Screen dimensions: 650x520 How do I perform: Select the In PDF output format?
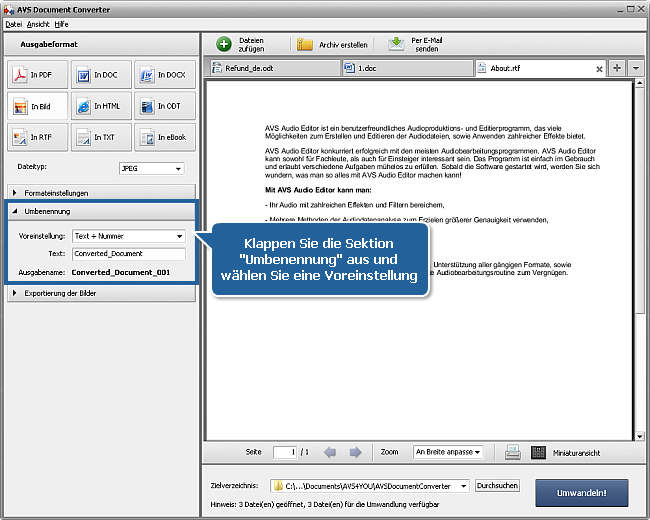click(x=37, y=75)
